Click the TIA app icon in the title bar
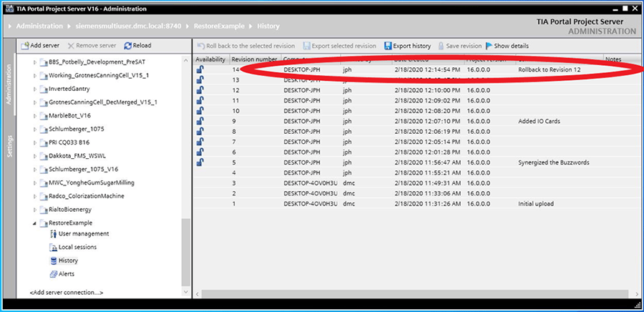This screenshot has width=644, height=312. pyautogui.click(x=10, y=9)
